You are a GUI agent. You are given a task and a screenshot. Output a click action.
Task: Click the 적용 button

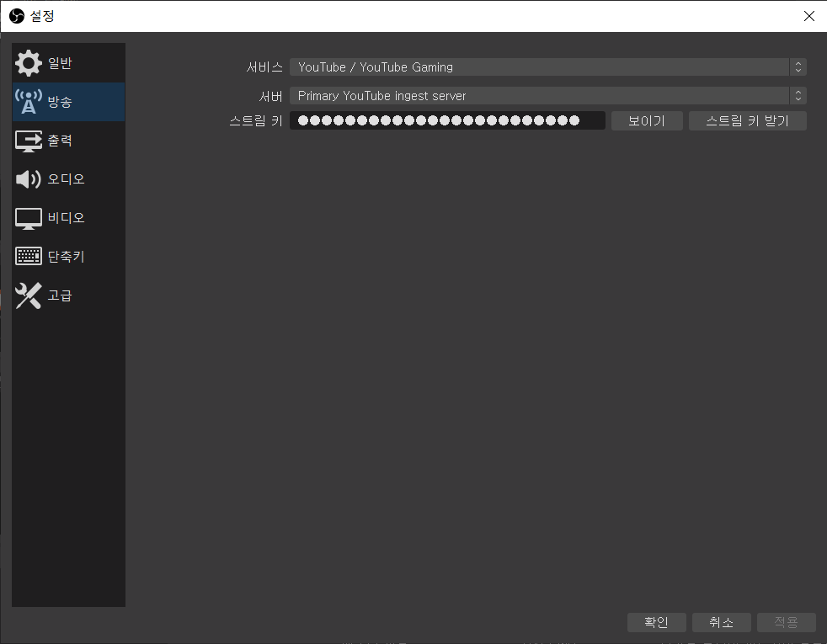tap(786, 622)
